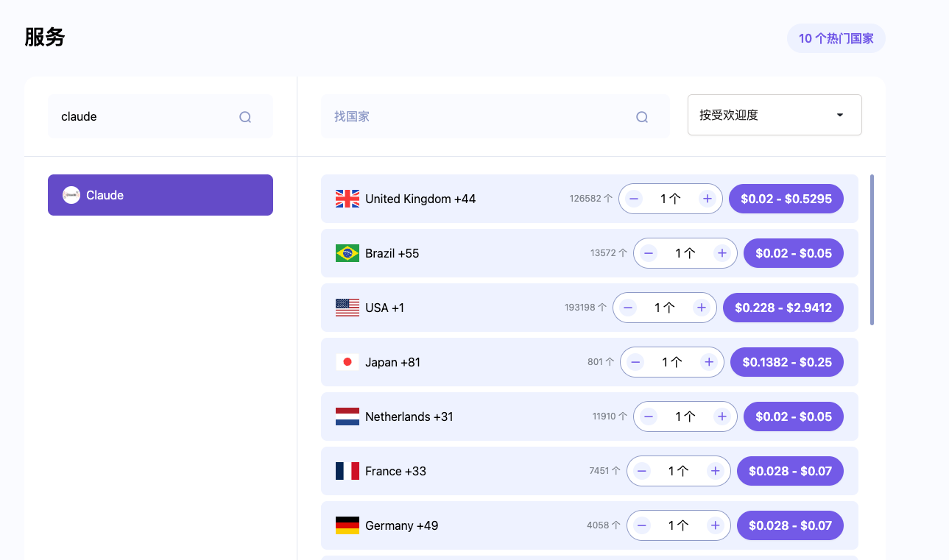Click the 10 个热门国家 badge
949x560 pixels.
836,38
